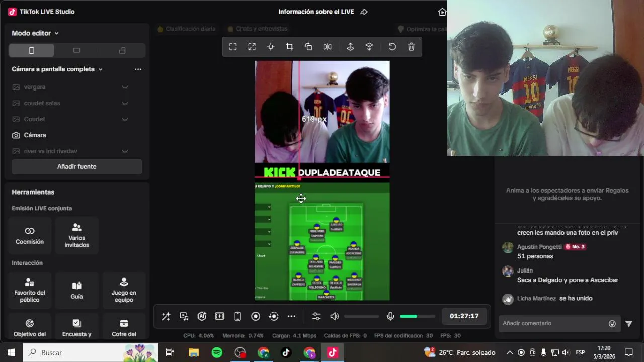This screenshot has height=362, width=644.
Task: Open the media music player icon
Action: tap(184, 316)
